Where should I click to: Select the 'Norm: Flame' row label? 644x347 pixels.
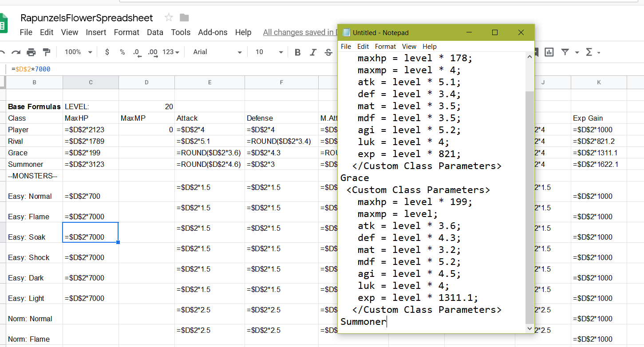[x=35, y=335]
